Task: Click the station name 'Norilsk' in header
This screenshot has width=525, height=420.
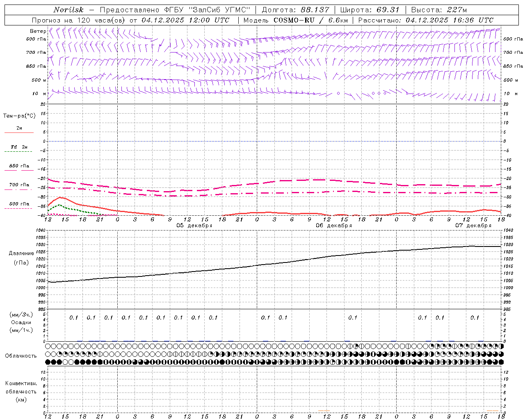Action: (68, 10)
